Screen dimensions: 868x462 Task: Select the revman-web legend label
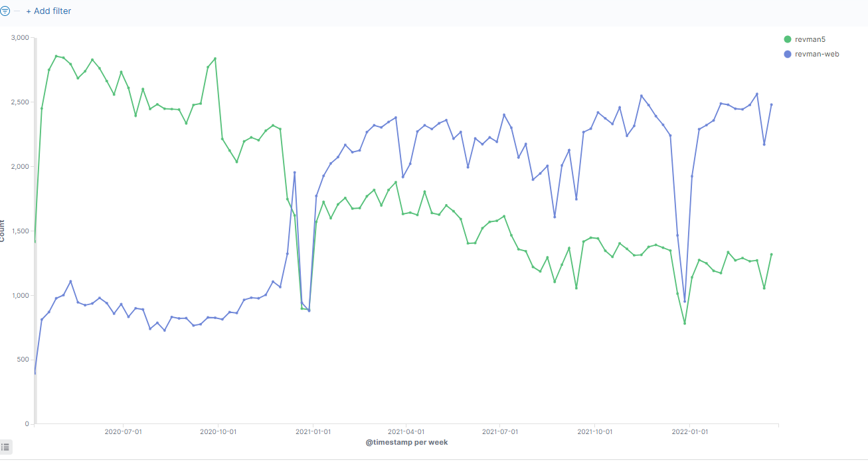click(817, 54)
